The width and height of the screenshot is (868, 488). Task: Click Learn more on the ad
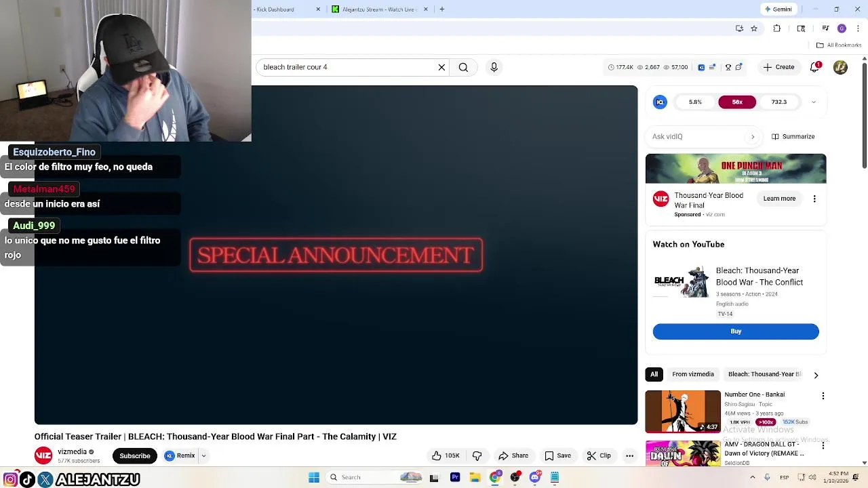pos(779,199)
